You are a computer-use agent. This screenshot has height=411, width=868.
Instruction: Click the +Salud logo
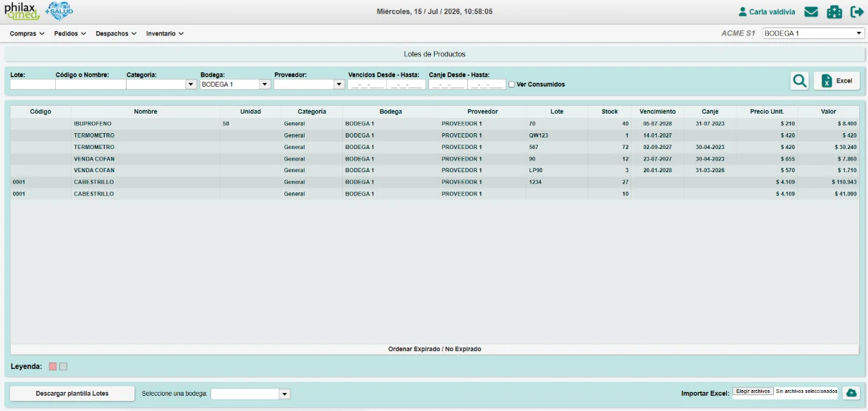[59, 12]
